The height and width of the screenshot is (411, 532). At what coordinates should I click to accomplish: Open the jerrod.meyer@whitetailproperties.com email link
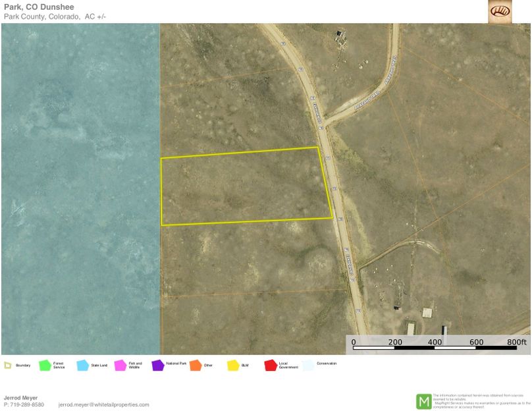(x=103, y=404)
